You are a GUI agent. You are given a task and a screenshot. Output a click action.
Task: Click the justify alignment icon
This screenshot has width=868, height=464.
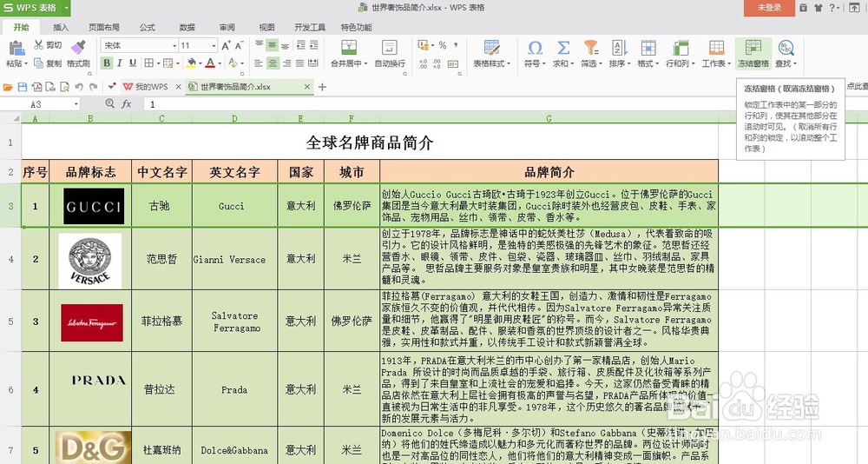click(299, 63)
